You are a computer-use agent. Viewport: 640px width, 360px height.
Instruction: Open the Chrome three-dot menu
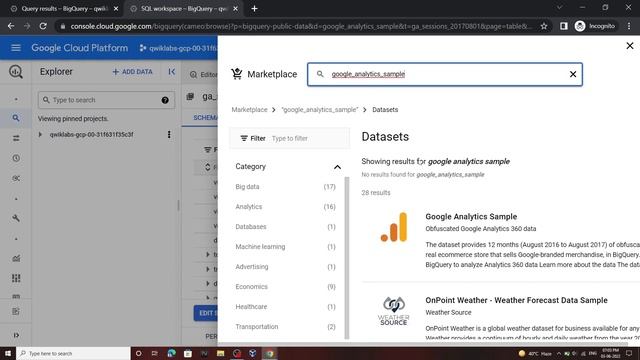tap(629, 26)
